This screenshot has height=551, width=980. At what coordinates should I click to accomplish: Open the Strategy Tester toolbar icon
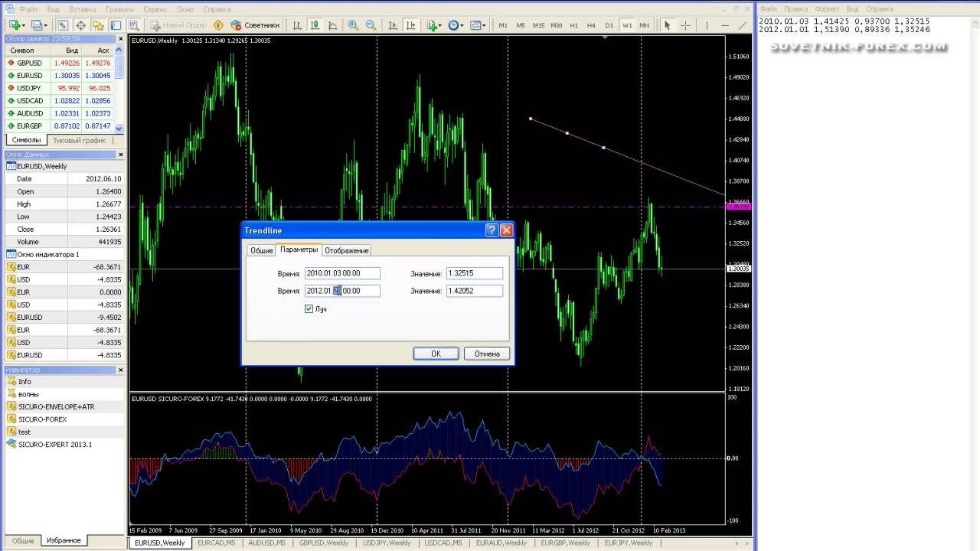click(x=133, y=25)
